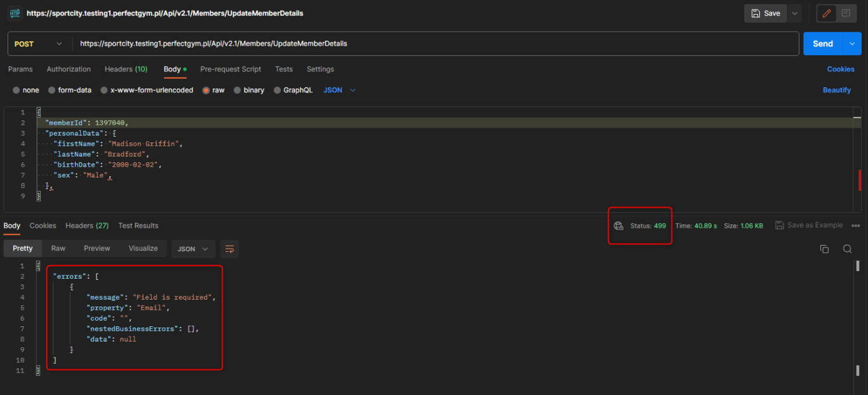Click the request URL input field
This screenshot has width=868, height=395.
coord(435,44)
